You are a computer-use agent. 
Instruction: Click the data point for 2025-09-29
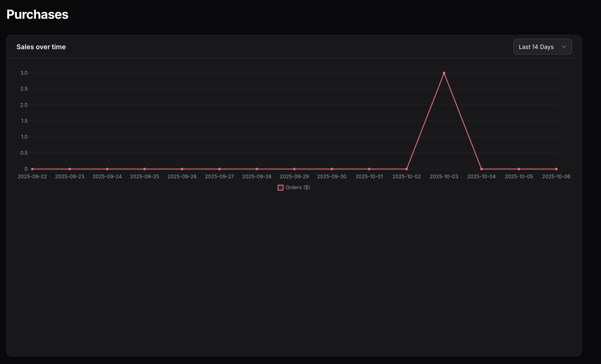[294, 169]
